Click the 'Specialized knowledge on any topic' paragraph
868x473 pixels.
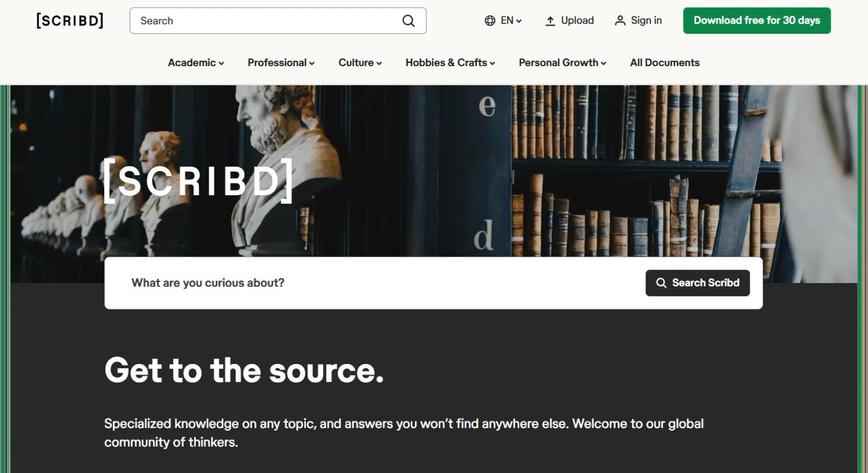(x=404, y=433)
